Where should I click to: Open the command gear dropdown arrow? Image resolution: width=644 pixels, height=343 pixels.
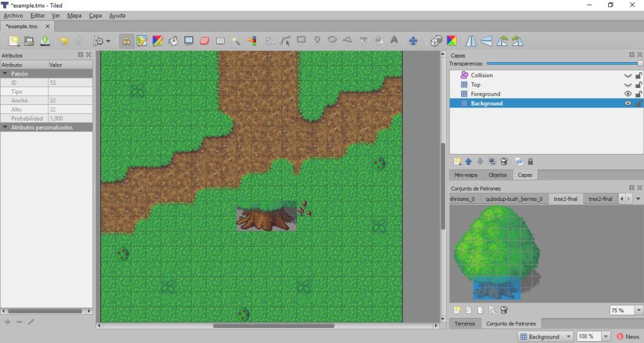click(x=108, y=41)
